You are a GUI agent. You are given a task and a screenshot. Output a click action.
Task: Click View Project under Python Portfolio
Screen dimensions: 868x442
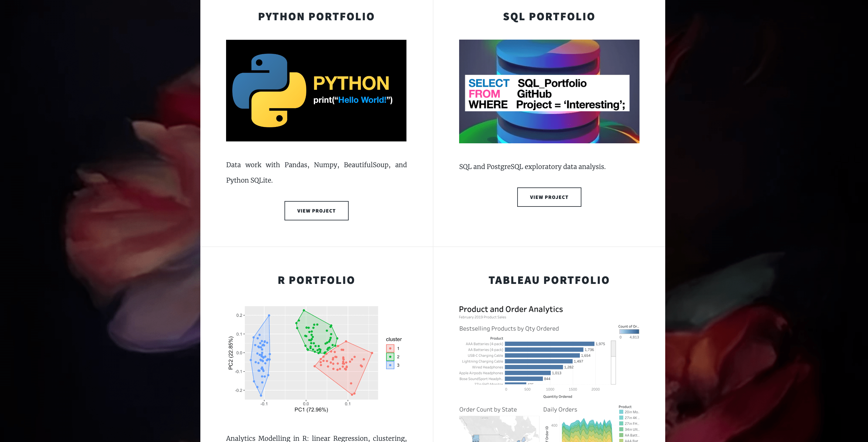[x=316, y=211]
